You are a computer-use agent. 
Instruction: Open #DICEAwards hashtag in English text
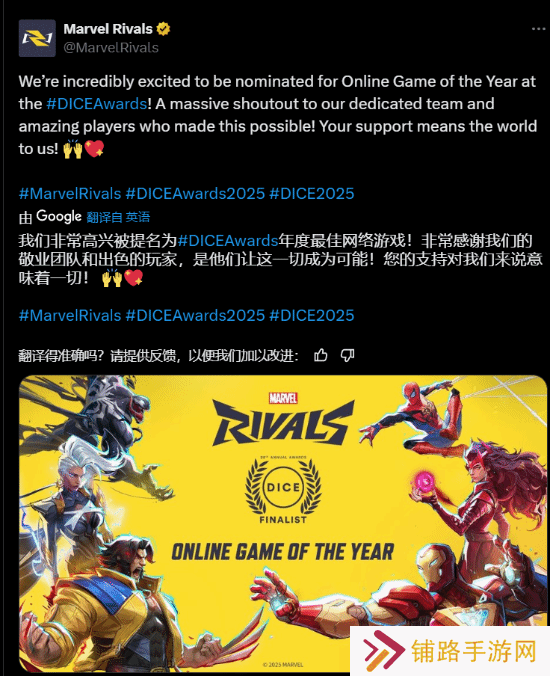tap(97, 104)
